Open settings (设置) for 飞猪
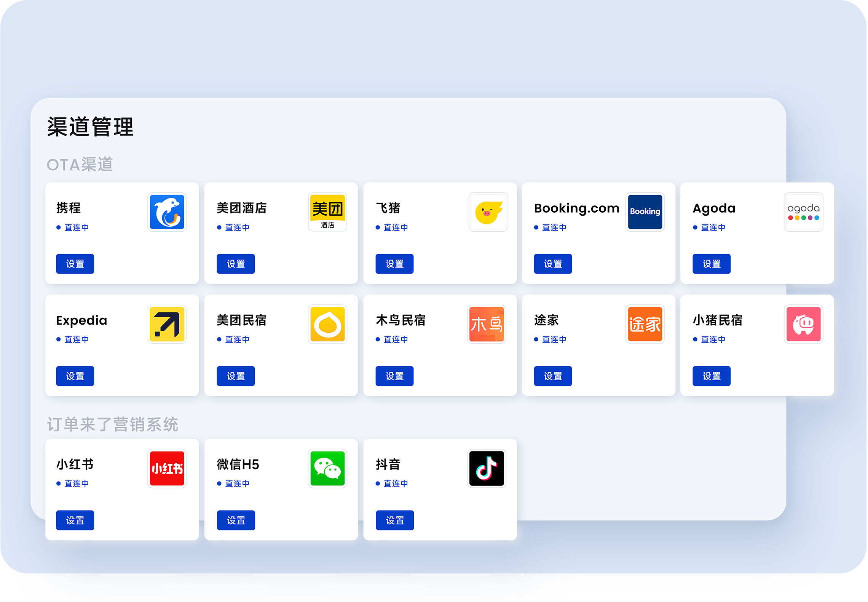The width and height of the screenshot is (868, 602). point(394,264)
